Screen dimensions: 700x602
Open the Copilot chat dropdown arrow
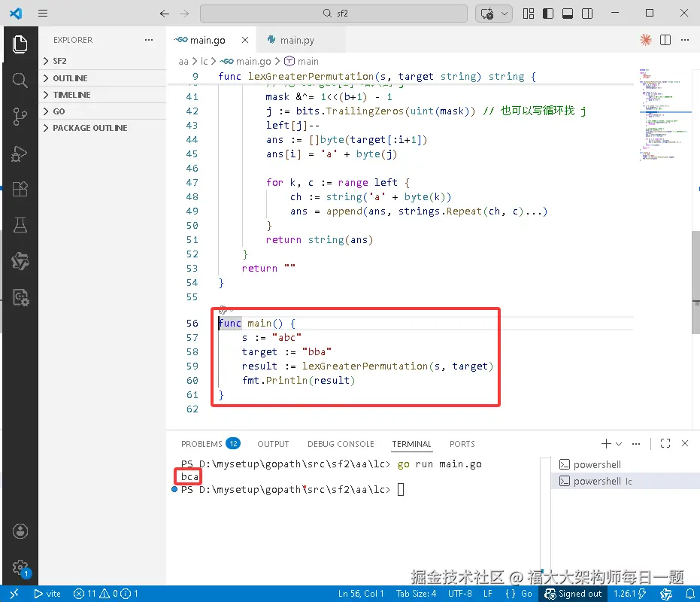505,14
